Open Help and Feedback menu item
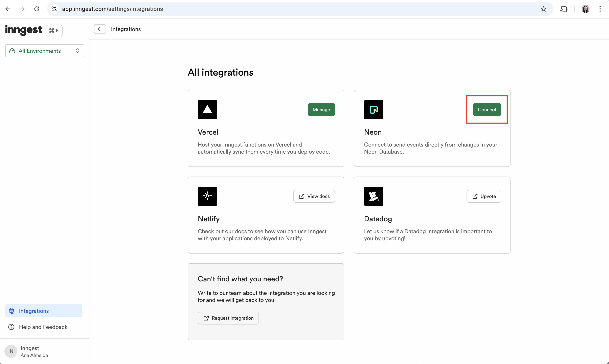609x364 pixels. tap(43, 327)
